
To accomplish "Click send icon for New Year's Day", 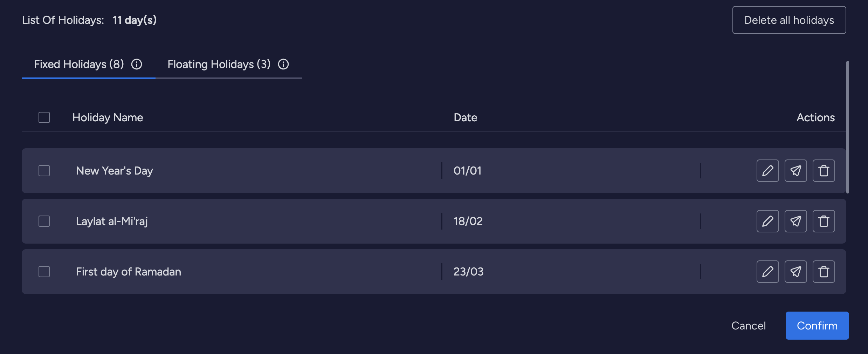I will point(795,171).
